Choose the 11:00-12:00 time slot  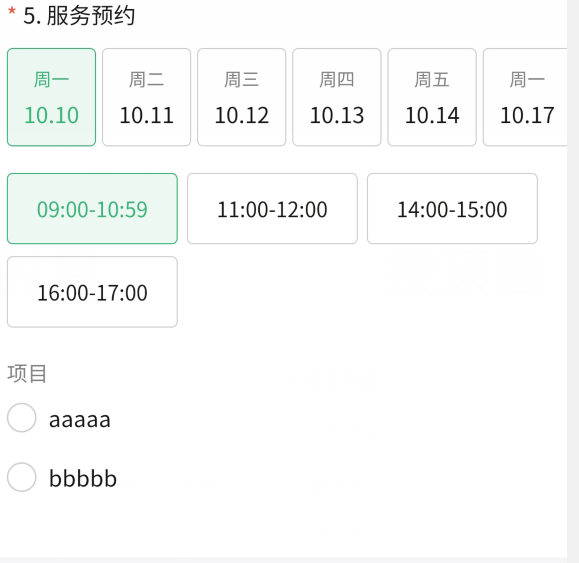[272, 209]
